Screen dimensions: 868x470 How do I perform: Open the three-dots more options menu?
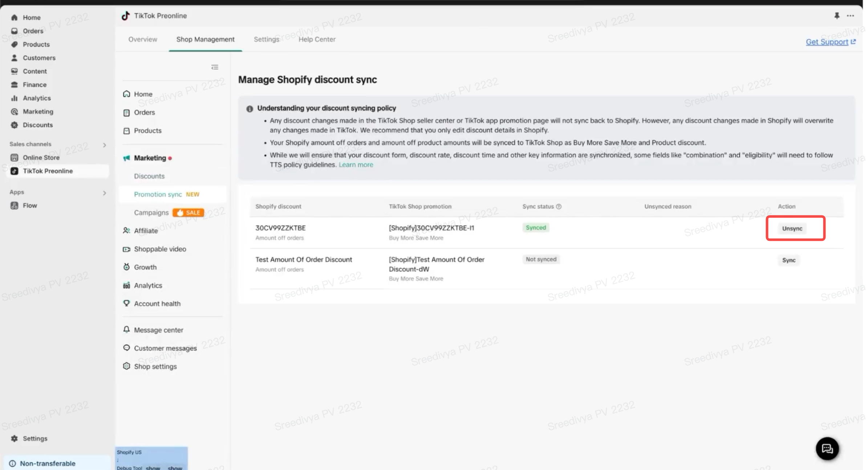(850, 16)
